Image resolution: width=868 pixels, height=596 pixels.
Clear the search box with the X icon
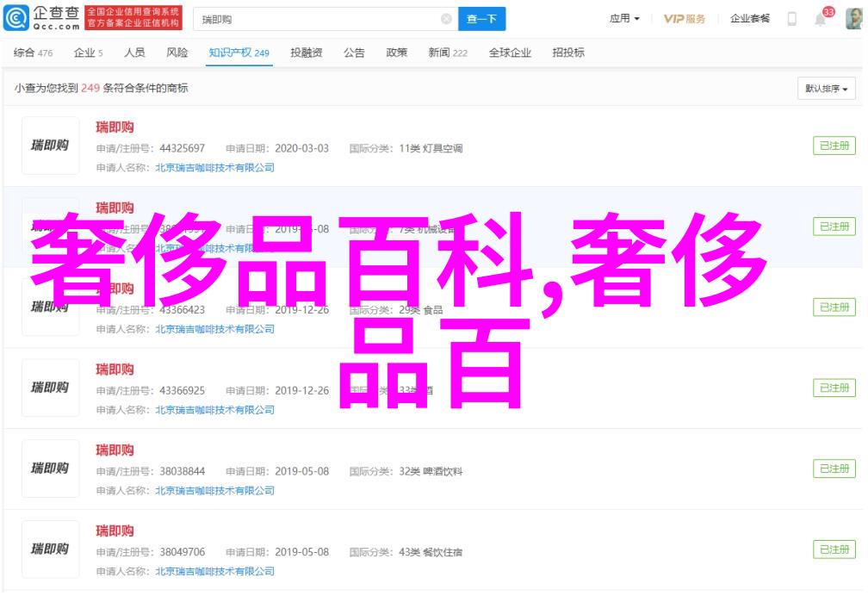click(446, 20)
